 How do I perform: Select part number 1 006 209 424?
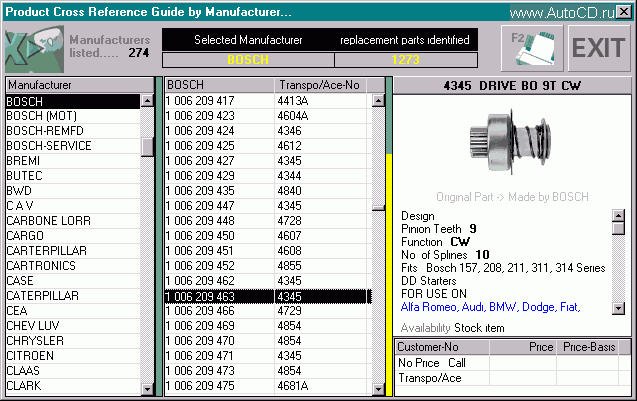click(x=219, y=131)
